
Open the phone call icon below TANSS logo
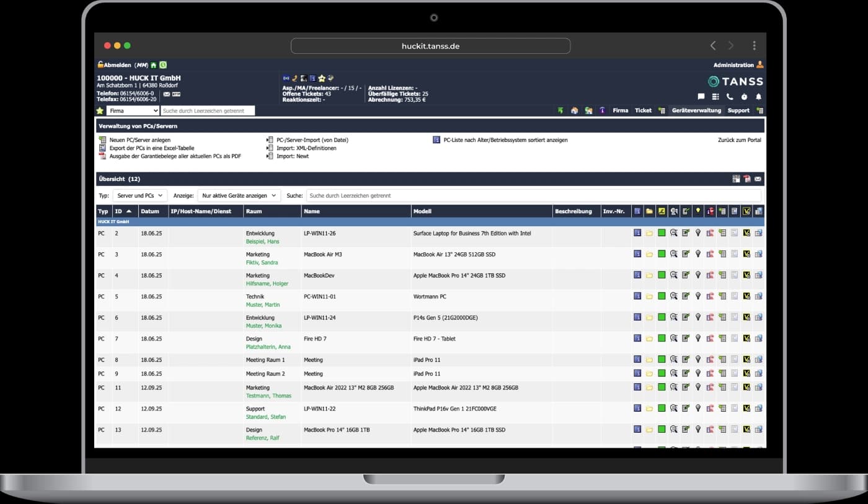(x=729, y=97)
